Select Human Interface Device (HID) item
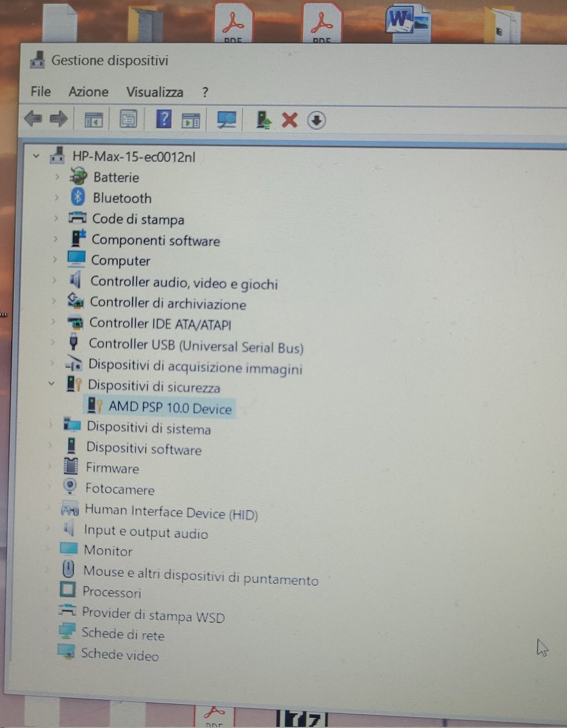 [x=171, y=511]
